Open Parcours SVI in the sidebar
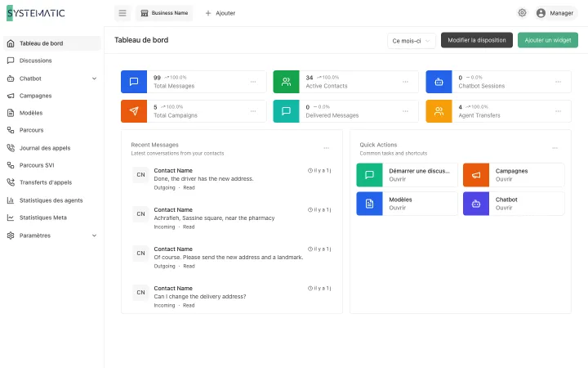This screenshot has width=588, height=368. [x=52, y=165]
